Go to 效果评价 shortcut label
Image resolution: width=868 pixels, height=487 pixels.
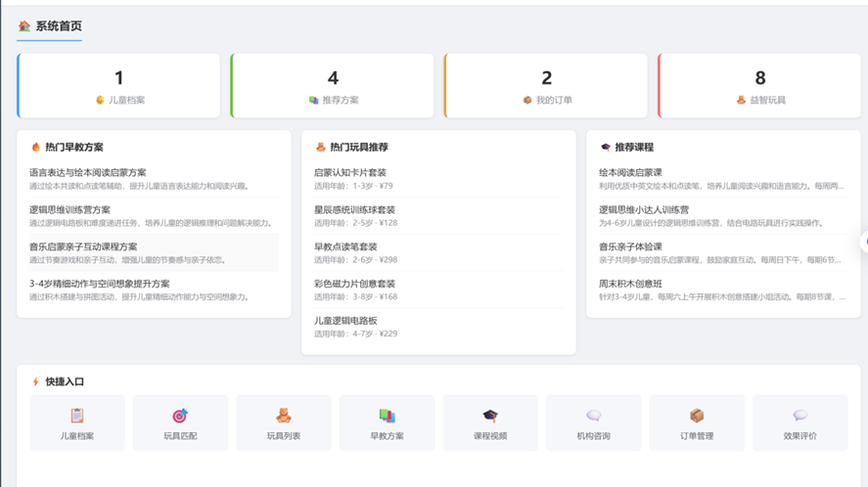[799, 436]
